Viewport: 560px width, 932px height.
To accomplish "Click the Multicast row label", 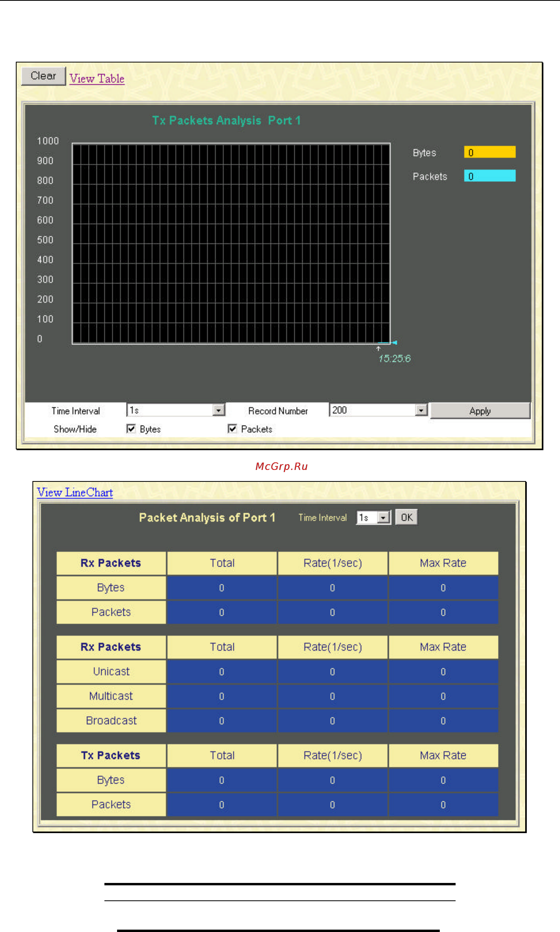I will coord(111,696).
